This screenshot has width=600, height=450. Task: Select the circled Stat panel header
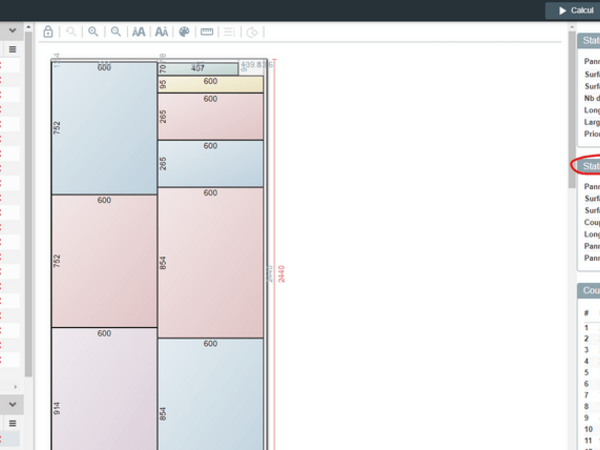pos(588,166)
